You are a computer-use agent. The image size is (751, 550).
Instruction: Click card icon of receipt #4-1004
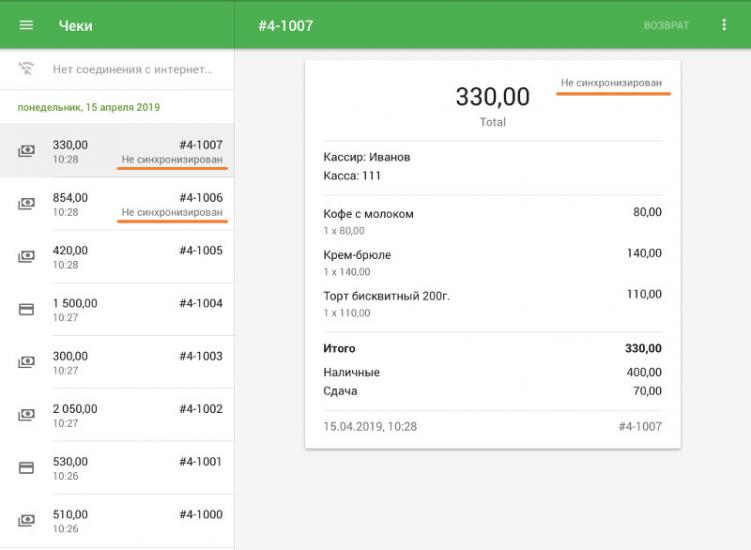pyautogui.click(x=26, y=310)
